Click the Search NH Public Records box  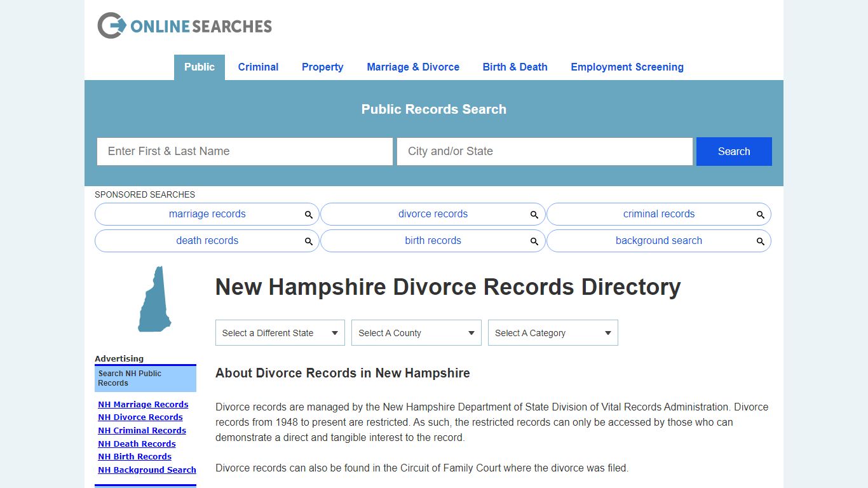click(146, 378)
